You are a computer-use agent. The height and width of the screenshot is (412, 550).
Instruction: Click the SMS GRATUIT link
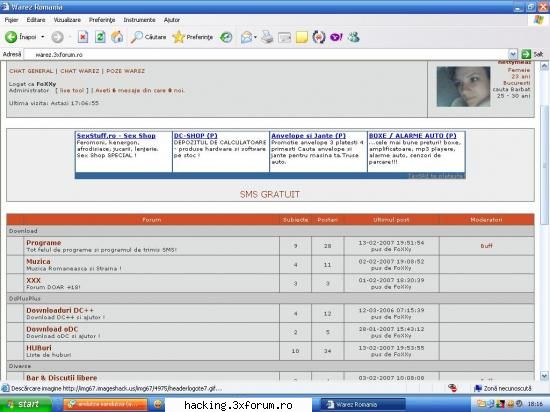click(x=270, y=194)
